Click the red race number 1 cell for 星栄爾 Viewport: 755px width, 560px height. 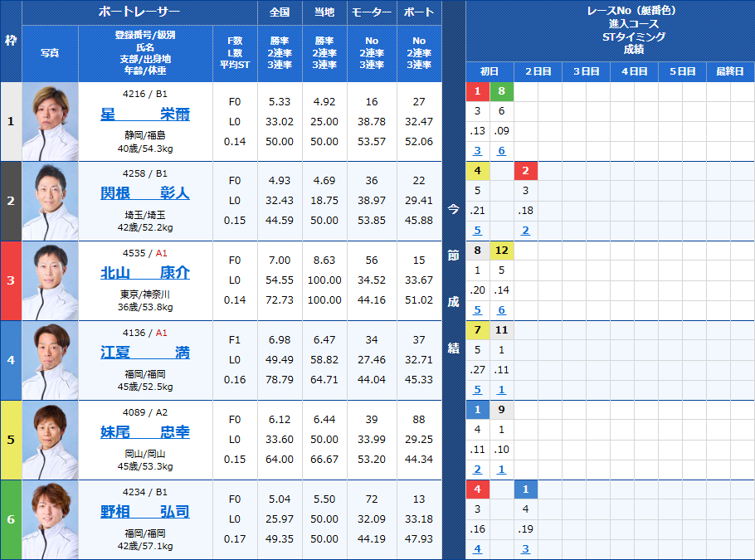pyautogui.click(x=477, y=91)
